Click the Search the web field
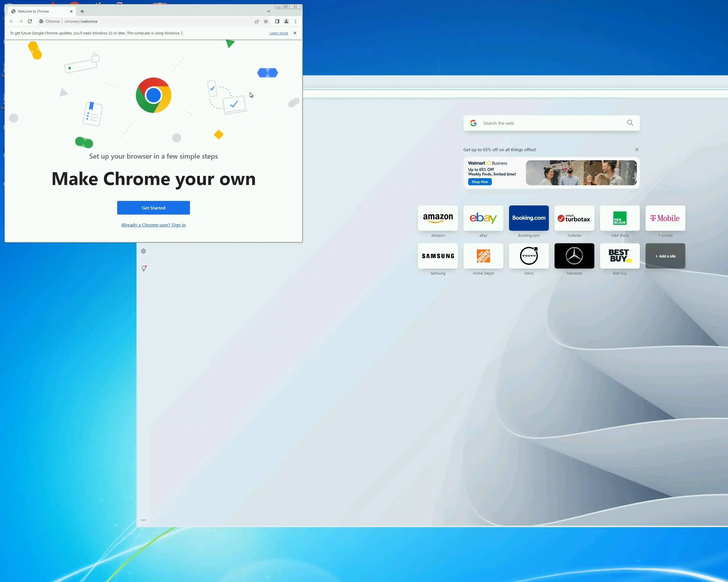This screenshot has width=728, height=582. [550, 123]
